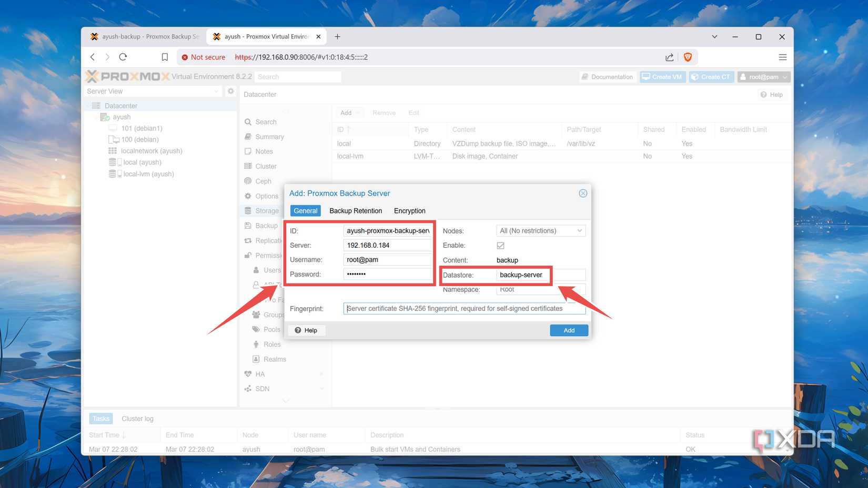
Task: Open the Cluster panel
Action: [x=265, y=166]
